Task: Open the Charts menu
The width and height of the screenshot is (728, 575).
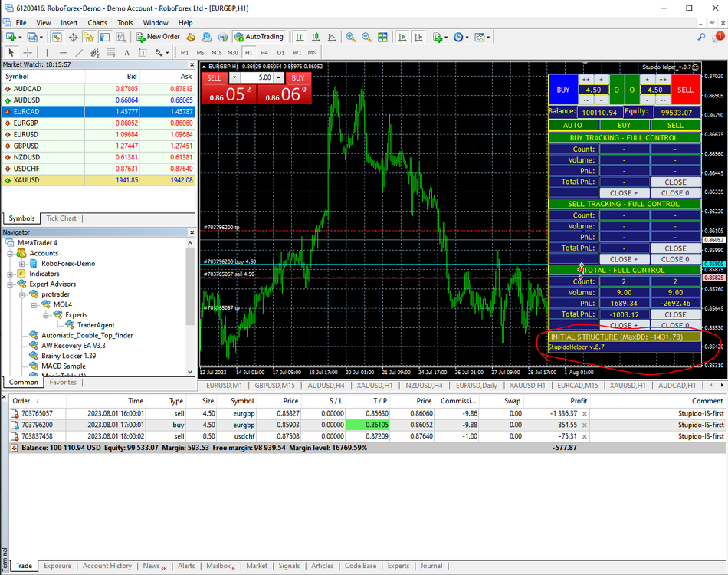Action: pyautogui.click(x=97, y=23)
